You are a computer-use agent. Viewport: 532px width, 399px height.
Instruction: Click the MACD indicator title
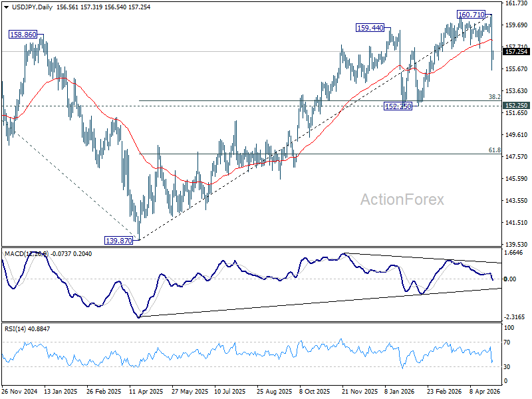48,254
